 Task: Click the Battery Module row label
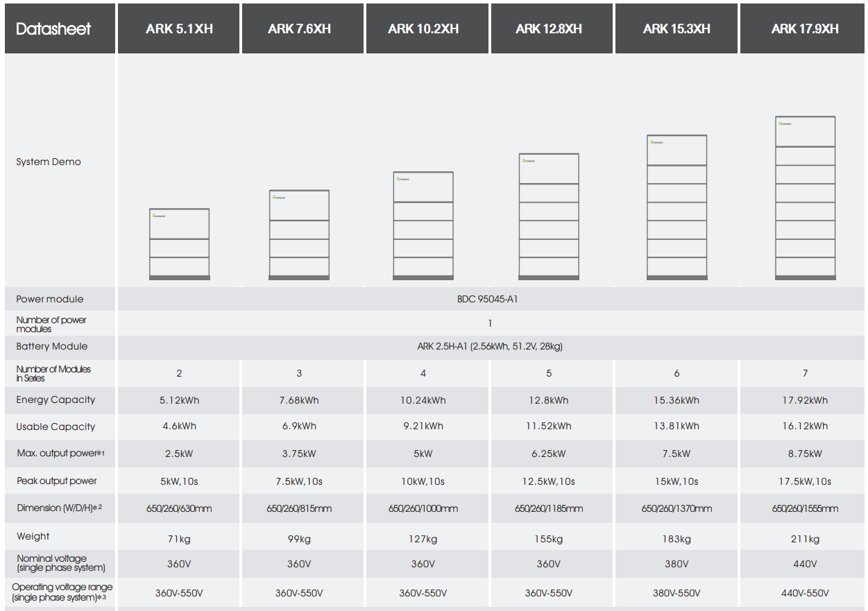52,346
